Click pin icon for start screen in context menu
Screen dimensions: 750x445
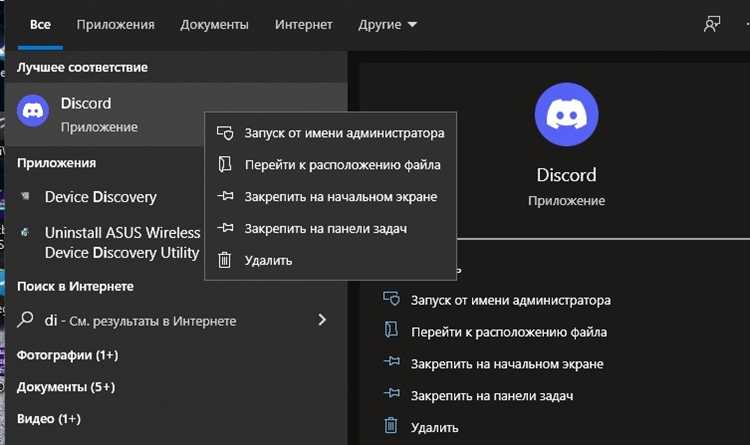point(225,196)
